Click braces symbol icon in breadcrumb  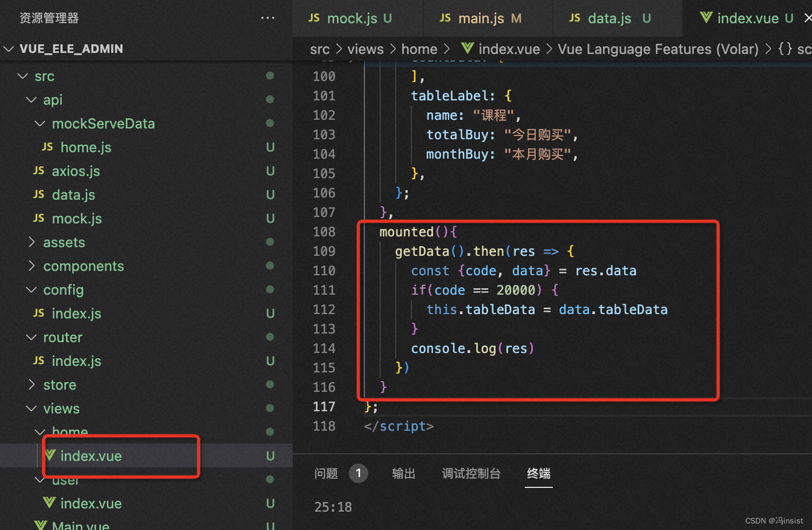785,49
